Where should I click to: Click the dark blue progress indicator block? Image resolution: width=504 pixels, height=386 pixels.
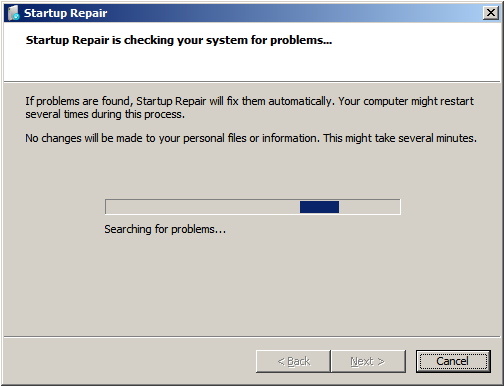pos(319,207)
